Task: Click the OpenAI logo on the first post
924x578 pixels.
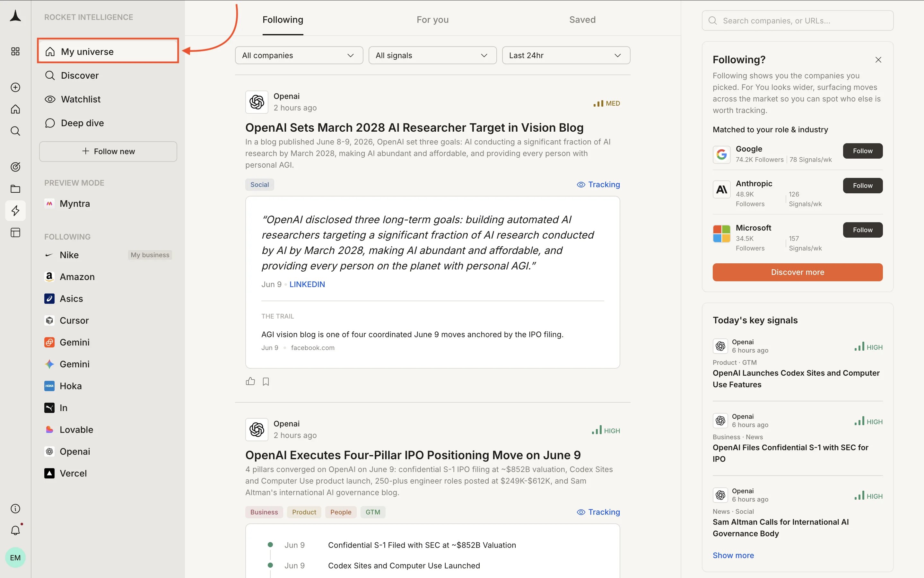Action: pos(257,102)
